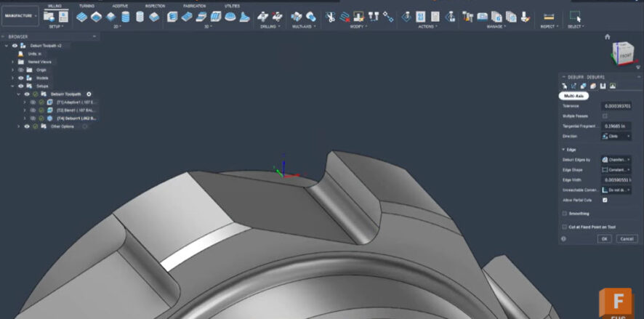The height and width of the screenshot is (319, 644).
Task: Click the Select tool icon
Action: point(575,16)
